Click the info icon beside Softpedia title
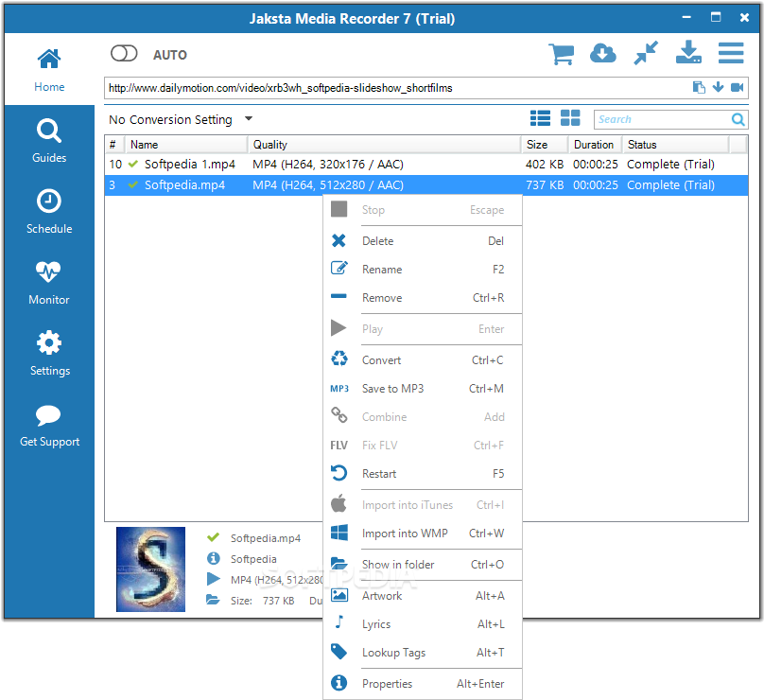764x700 pixels. 213,558
